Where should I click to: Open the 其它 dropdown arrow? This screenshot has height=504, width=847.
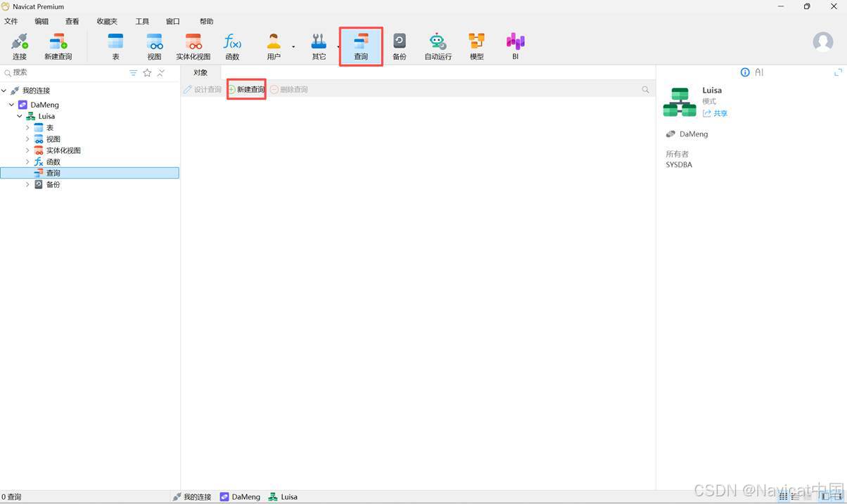point(338,47)
